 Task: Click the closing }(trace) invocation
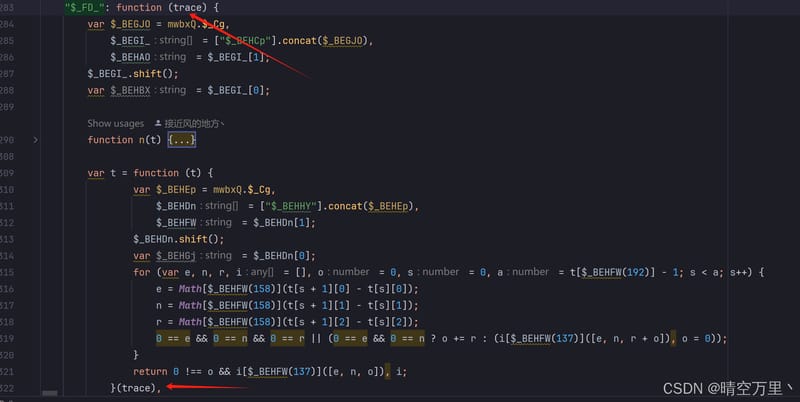pyautogui.click(x=135, y=388)
